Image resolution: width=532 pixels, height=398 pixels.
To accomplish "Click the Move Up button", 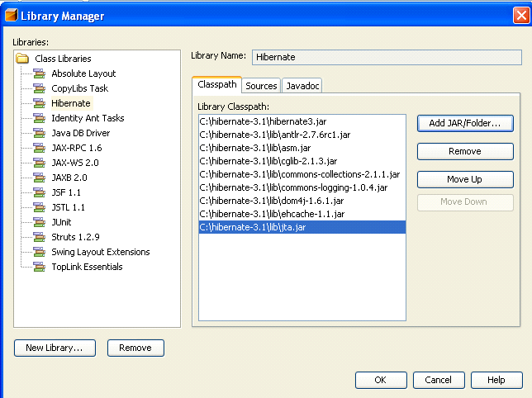I will [465, 179].
